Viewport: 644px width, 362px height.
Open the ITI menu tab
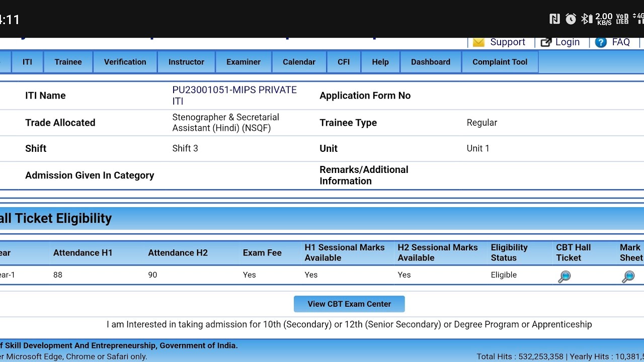pyautogui.click(x=27, y=62)
